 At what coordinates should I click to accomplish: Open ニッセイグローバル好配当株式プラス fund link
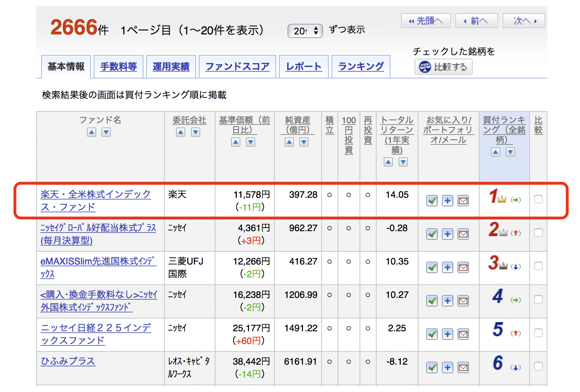(98, 234)
